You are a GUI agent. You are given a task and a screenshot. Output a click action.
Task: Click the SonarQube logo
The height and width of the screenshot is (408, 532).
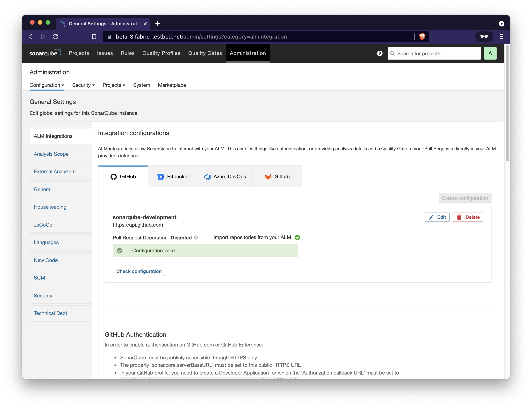point(45,53)
